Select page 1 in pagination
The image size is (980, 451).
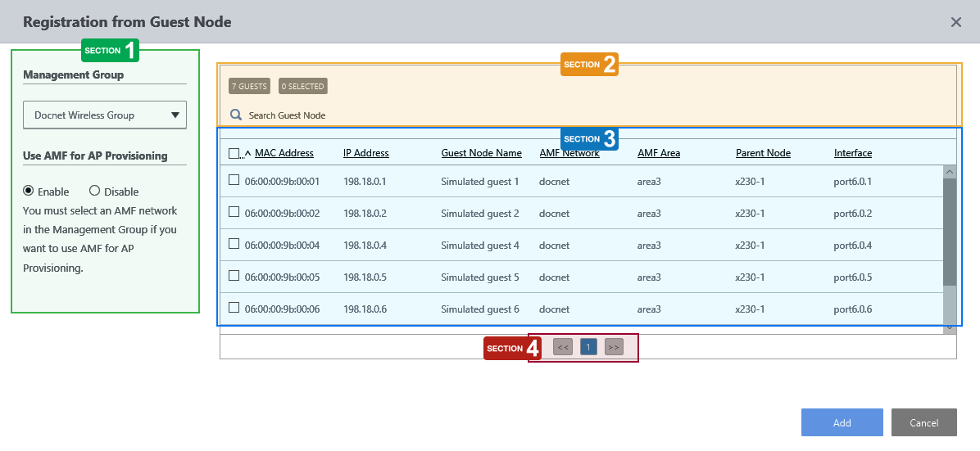point(588,347)
